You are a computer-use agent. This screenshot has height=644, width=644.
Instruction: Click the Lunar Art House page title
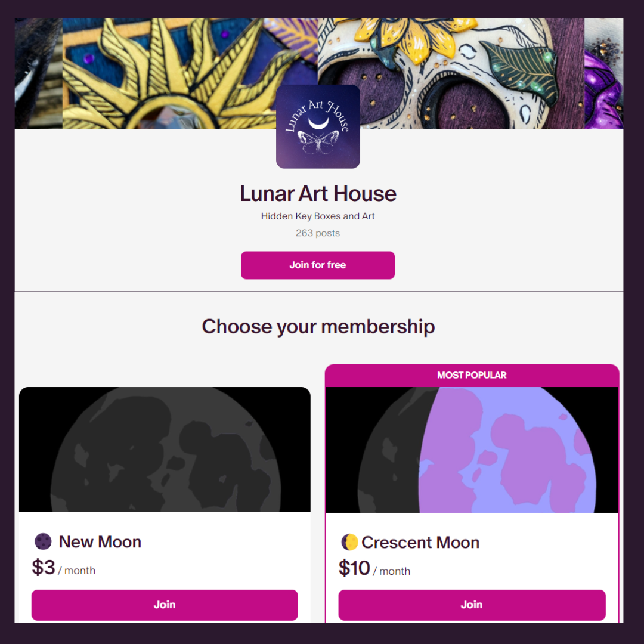click(318, 194)
